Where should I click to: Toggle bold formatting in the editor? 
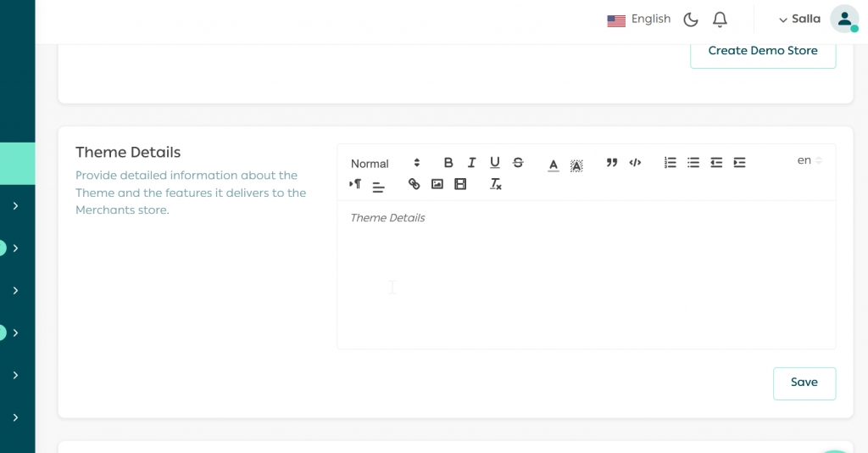448,163
